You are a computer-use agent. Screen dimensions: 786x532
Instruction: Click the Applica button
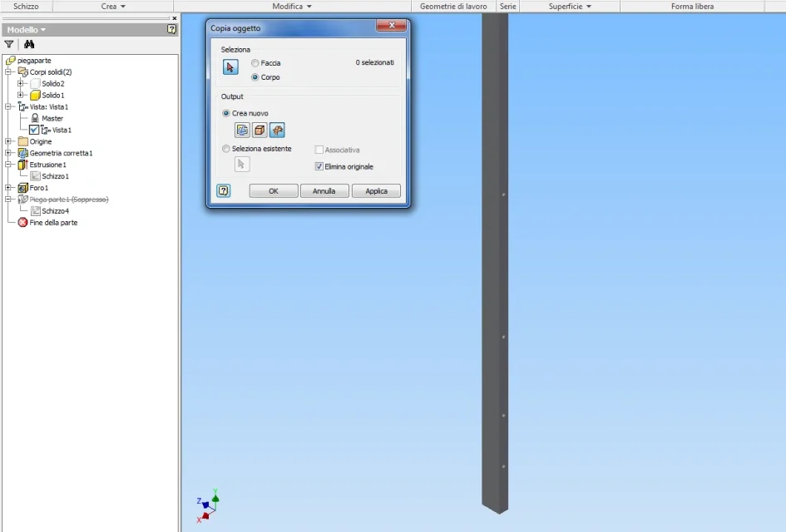(376, 191)
